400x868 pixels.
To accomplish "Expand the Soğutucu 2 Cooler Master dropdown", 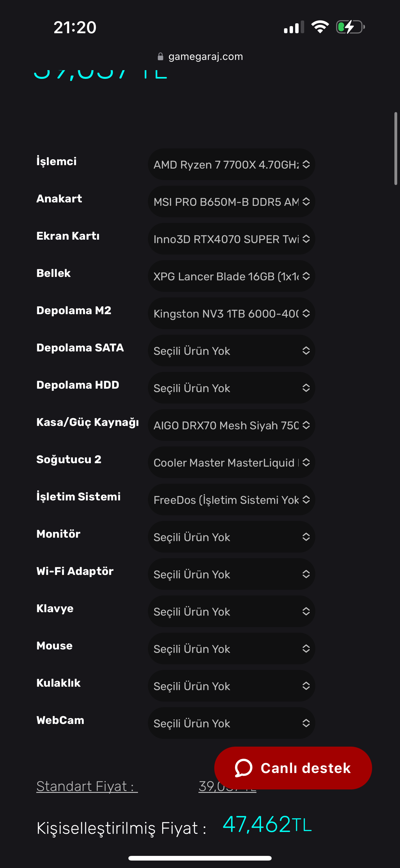I will [x=231, y=462].
